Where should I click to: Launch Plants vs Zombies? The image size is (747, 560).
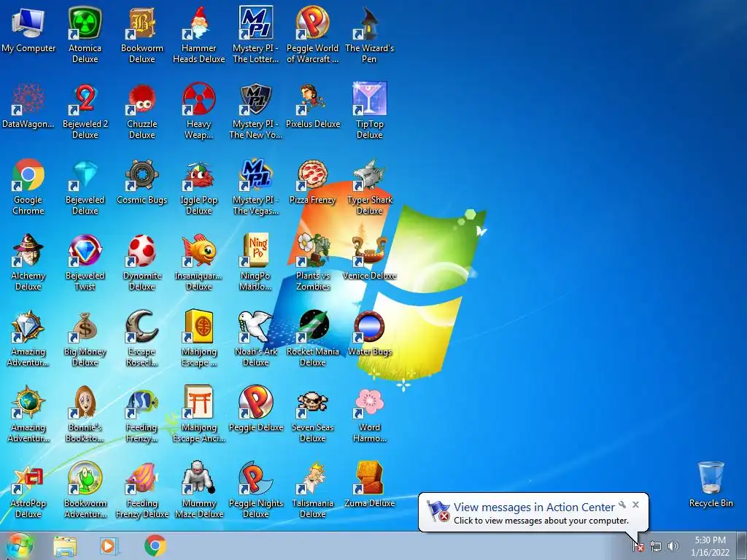312,262
